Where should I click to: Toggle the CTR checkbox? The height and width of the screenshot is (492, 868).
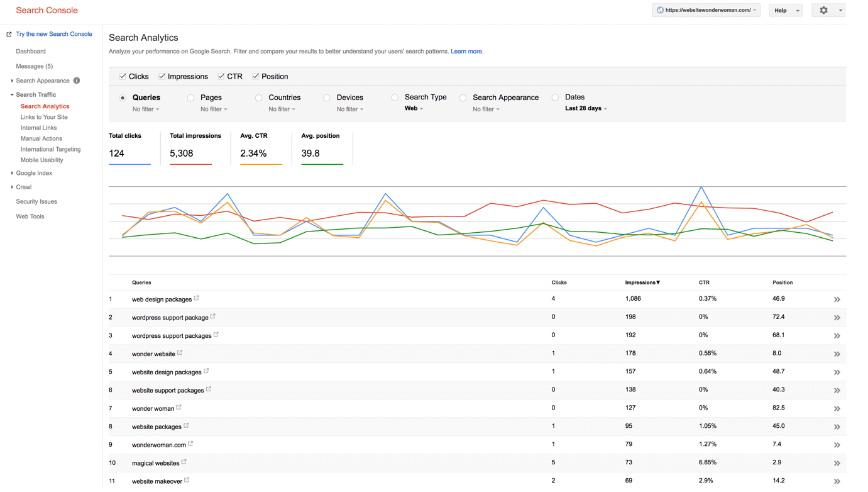(221, 76)
